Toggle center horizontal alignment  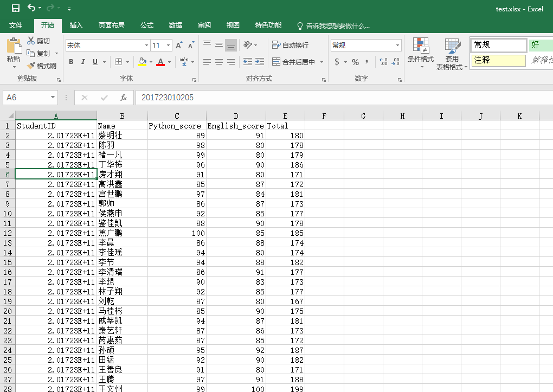pos(219,62)
